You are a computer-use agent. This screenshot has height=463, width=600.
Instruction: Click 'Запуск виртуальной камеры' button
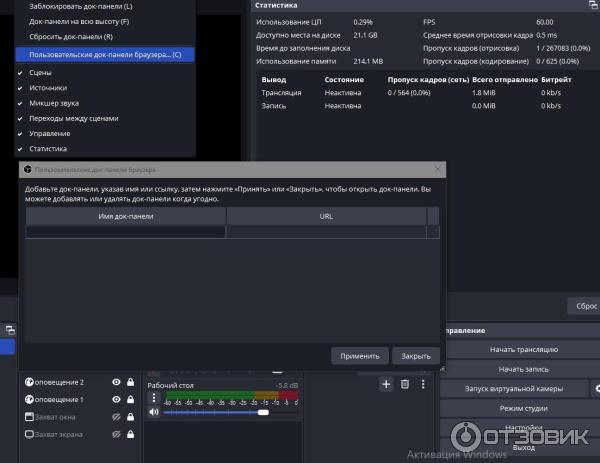[514, 389]
